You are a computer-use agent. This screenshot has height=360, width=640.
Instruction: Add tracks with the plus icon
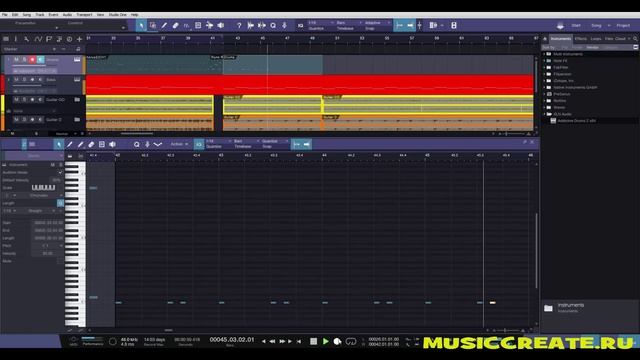point(80,39)
